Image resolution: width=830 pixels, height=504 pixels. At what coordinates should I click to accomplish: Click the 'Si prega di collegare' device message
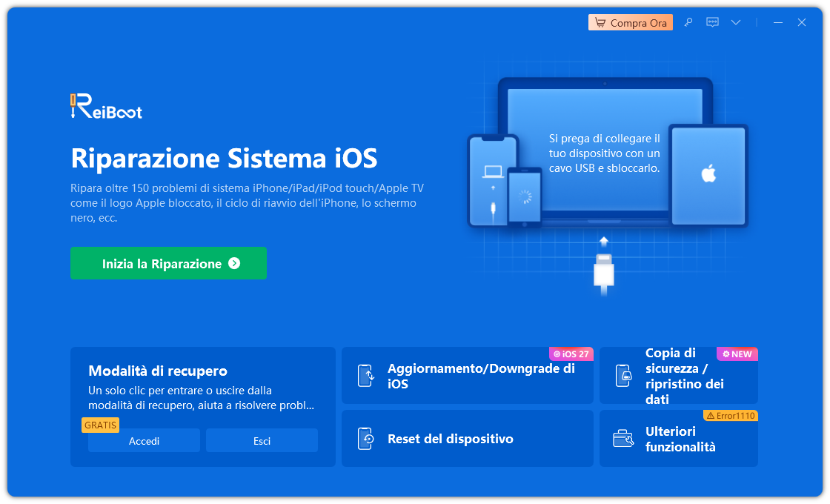(605, 153)
